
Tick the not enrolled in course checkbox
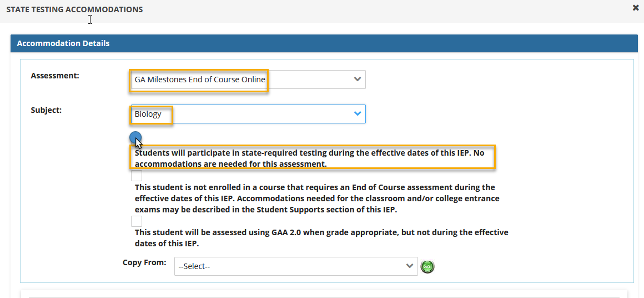[137, 176]
